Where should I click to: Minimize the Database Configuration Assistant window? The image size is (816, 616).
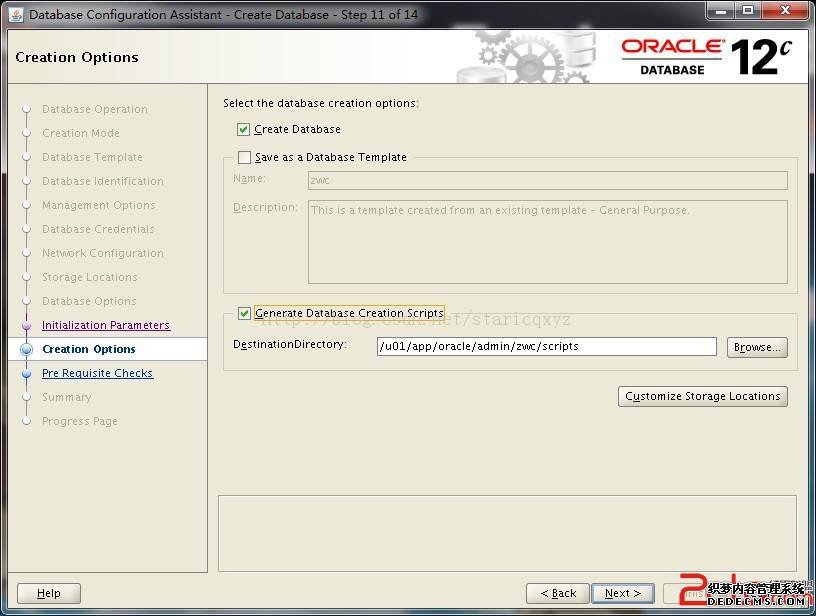[721, 11]
